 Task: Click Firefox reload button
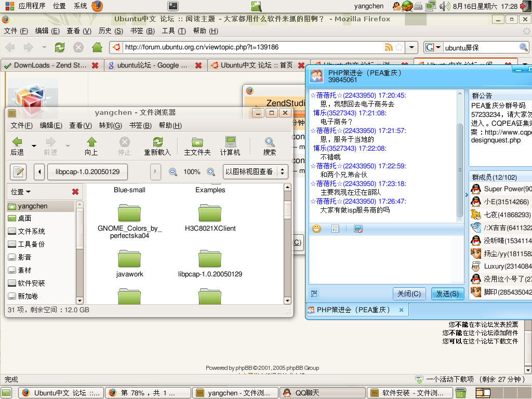(60, 47)
